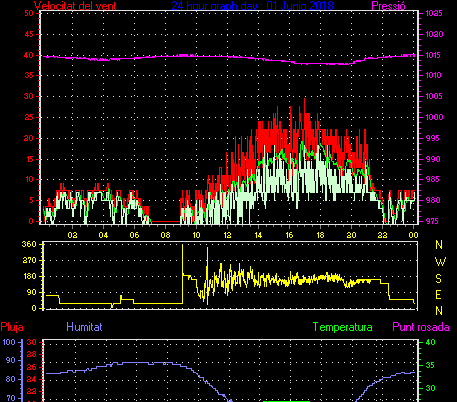Select the 975 value on pressure axis
The image size is (457, 402).
click(x=433, y=221)
